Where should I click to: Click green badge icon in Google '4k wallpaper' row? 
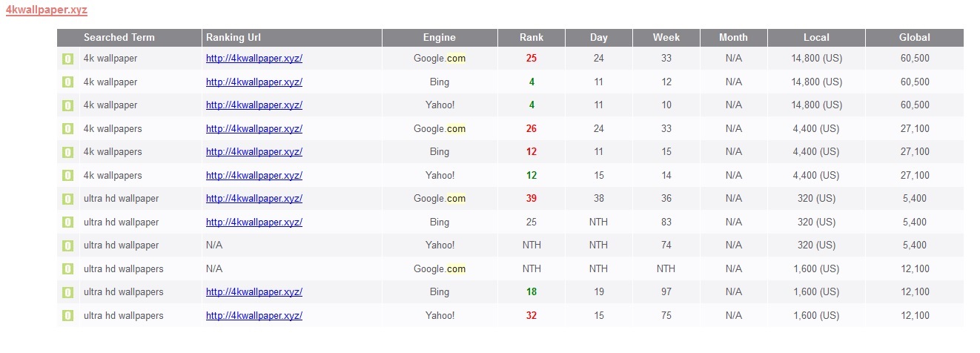pos(67,59)
